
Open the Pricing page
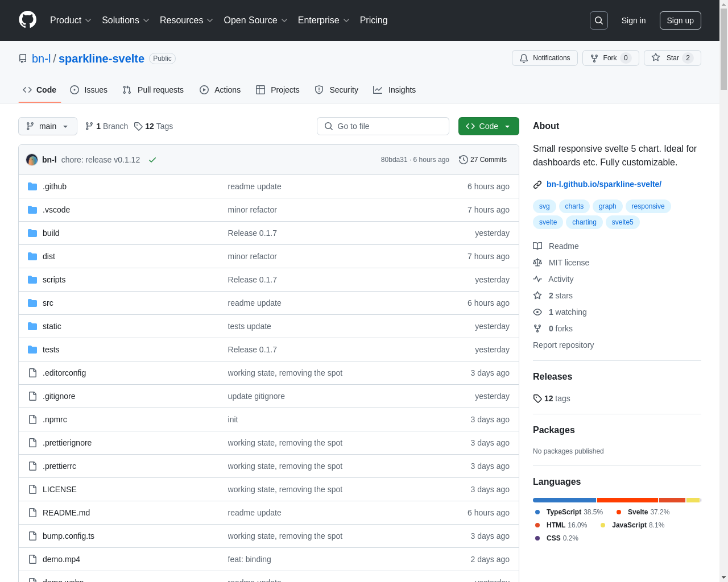pos(374,20)
